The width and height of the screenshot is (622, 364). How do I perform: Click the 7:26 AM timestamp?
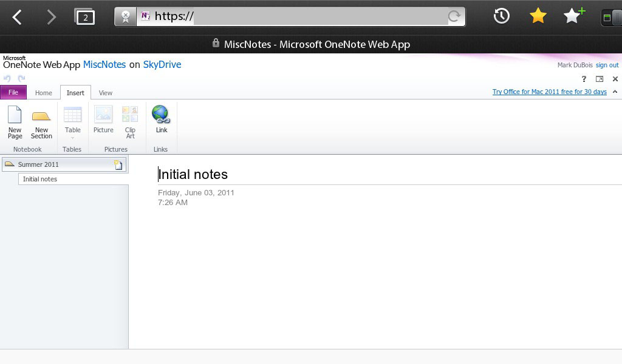click(x=173, y=203)
